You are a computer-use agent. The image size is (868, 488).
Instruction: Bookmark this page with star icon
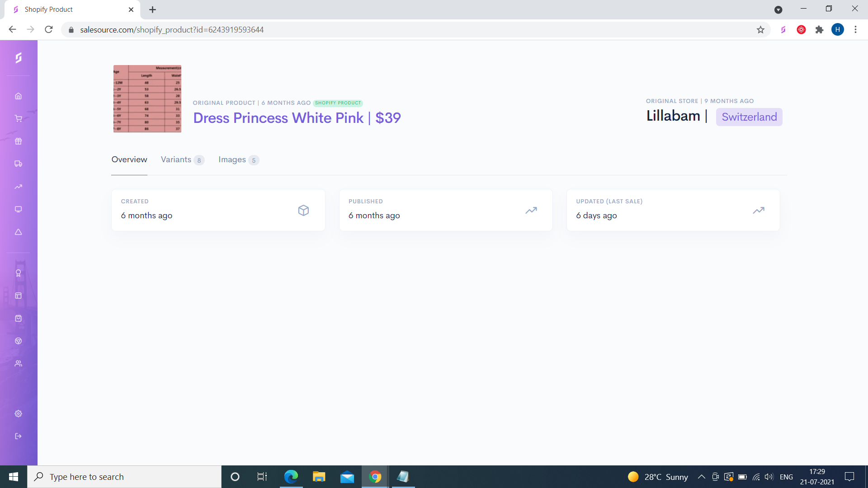[760, 30]
